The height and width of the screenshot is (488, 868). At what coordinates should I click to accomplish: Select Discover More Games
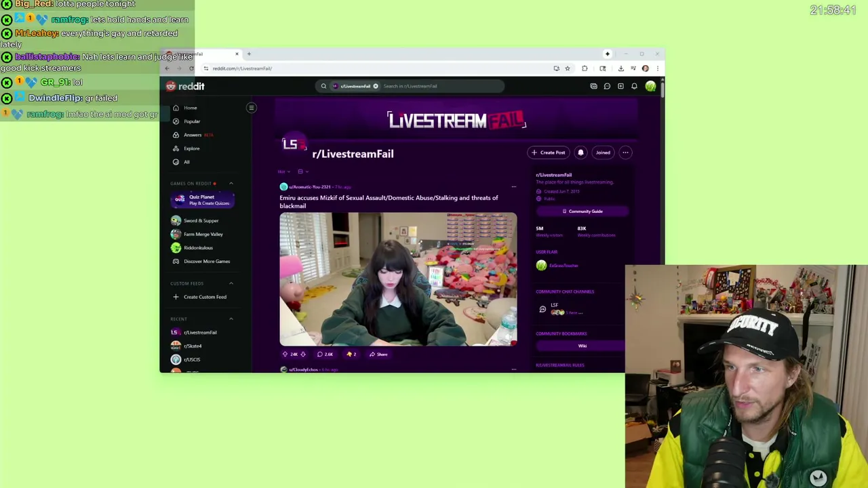click(x=206, y=261)
